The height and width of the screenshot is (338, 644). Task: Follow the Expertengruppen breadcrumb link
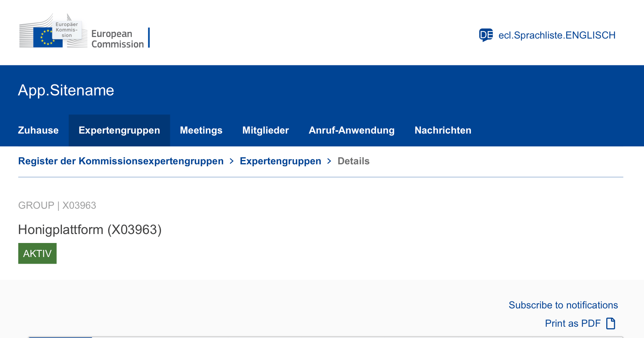[280, 161]
